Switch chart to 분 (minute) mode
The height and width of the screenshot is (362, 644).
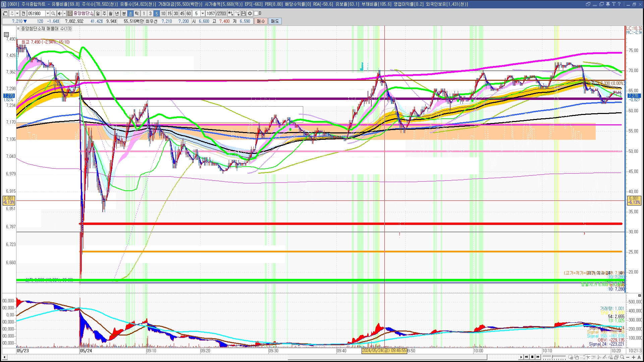(x=124, y=13)
